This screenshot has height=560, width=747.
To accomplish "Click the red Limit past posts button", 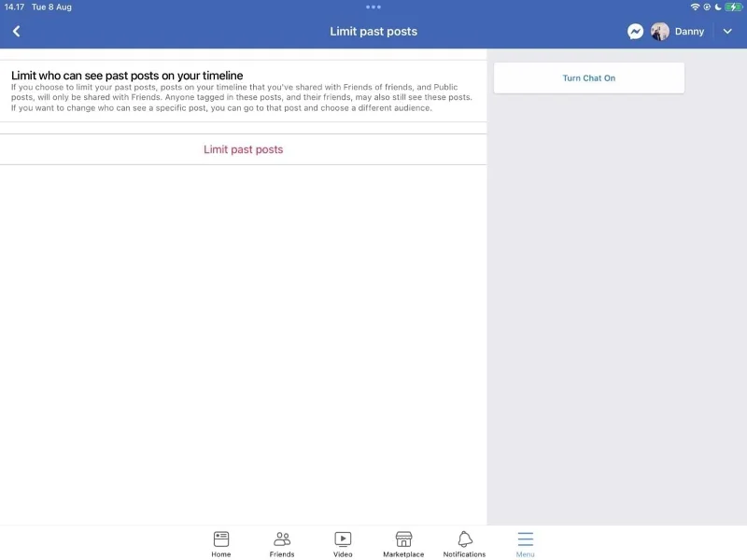I will 244,149.
